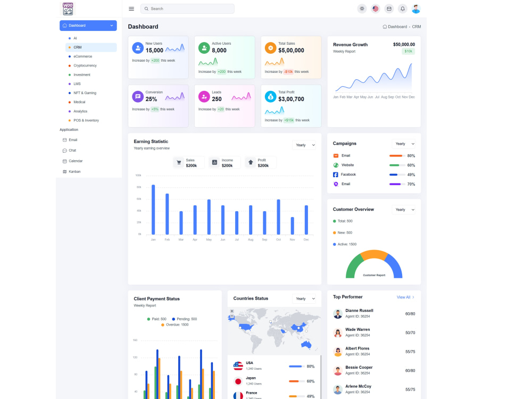
Task: Click the Income chart icon
Action: 214,162
